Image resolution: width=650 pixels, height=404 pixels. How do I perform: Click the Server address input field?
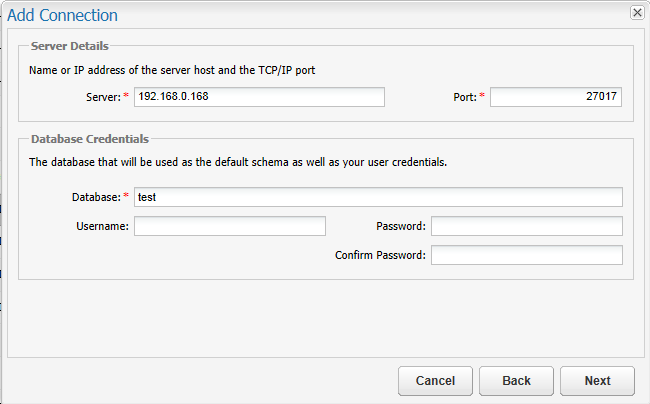pos(259,97)
